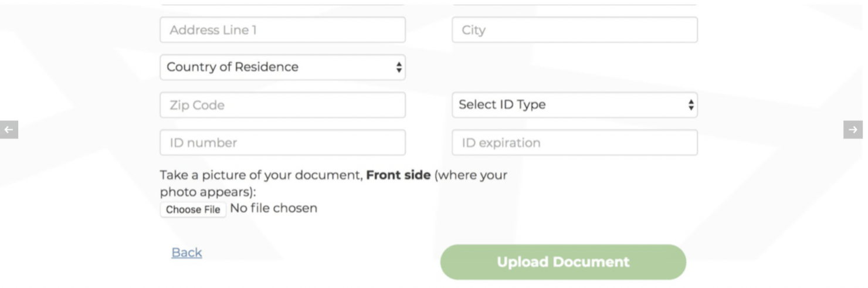The width and height of the screenshot is (868, 288).
Task: Go to previous slide with left arrow
Action: tap(9, 130)
